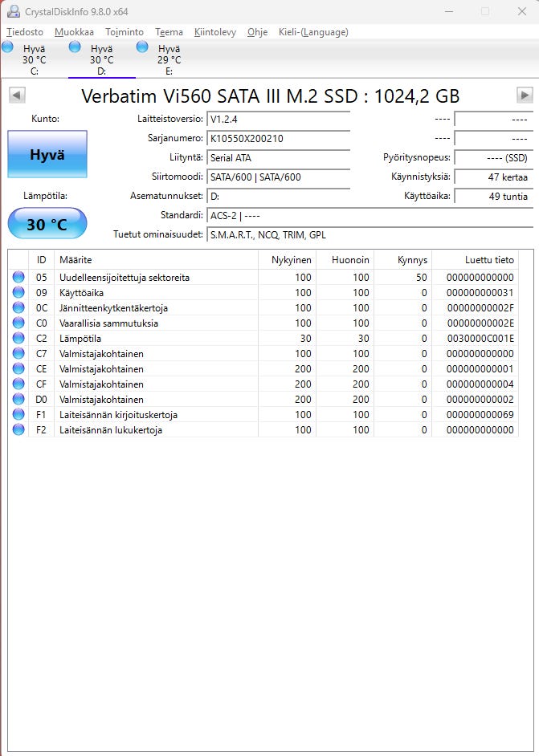Minimize the CrystalDiskInfo window
The image size is (539, 756).
pos(449,11)
